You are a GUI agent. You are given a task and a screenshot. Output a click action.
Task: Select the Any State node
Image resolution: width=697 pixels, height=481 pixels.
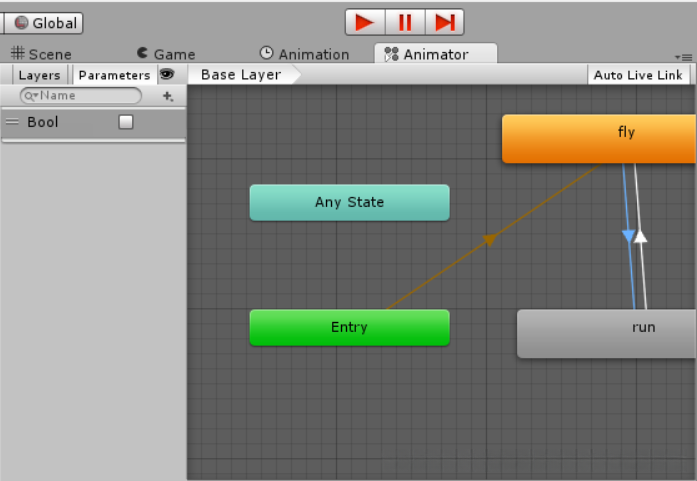click(x=349, y=202)
